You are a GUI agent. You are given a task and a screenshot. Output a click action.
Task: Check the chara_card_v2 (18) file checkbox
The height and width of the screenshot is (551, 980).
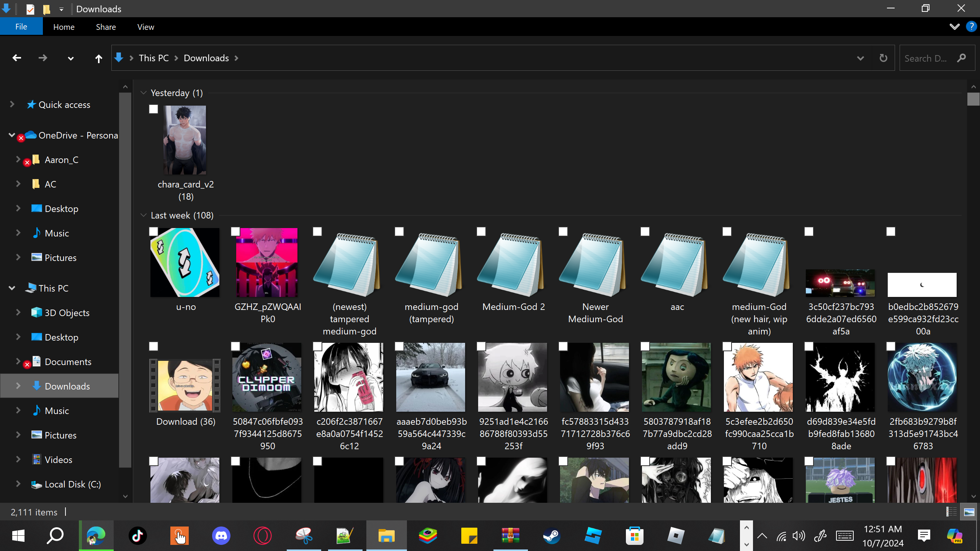(154, 109)
